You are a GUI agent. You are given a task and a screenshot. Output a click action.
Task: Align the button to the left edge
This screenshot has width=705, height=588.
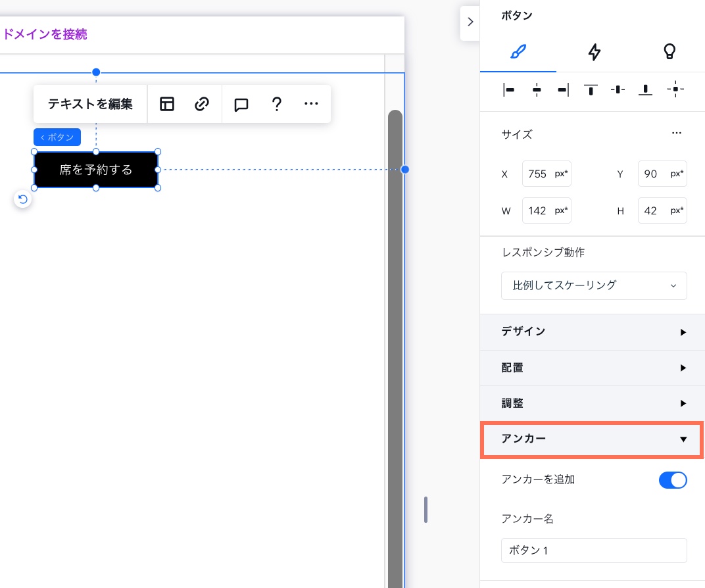click(x=508, y=89)
